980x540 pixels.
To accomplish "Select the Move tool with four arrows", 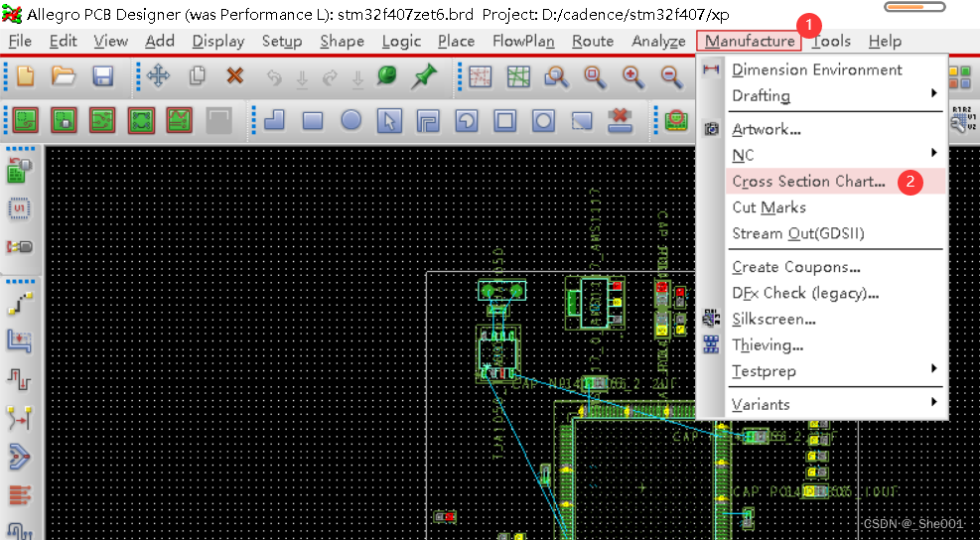I will 158,75.
